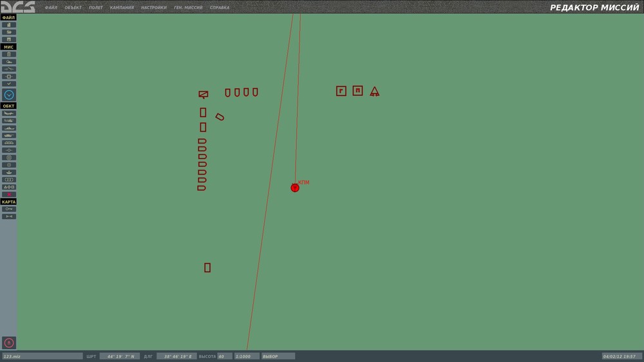
Task: Open the НАСТРОЙКИ menu
Action: (x=154, y=7)
